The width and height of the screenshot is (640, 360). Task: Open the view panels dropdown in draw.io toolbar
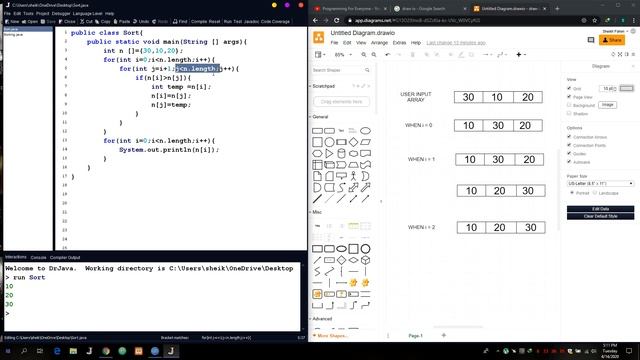320,55
